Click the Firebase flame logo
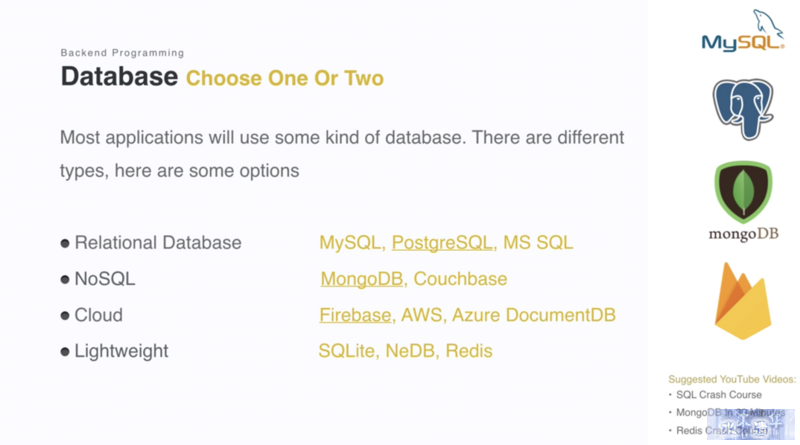 click(x=743, y=301)
